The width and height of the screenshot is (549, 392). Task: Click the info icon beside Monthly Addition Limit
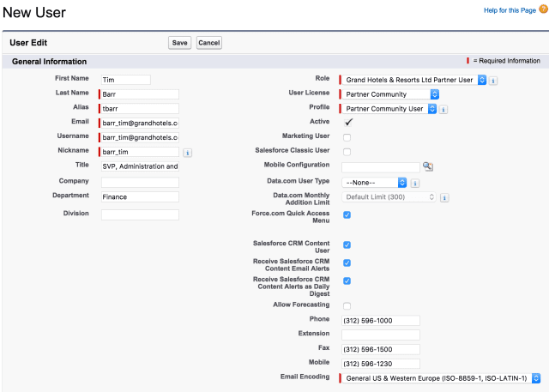click(444, 197)
